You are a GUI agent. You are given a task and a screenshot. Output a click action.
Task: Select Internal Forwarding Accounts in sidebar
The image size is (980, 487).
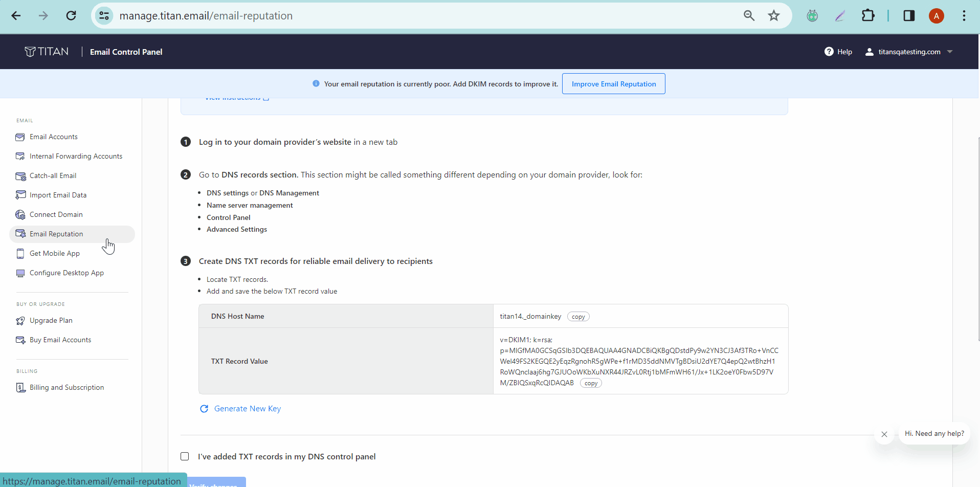click(x=75, y=156)
